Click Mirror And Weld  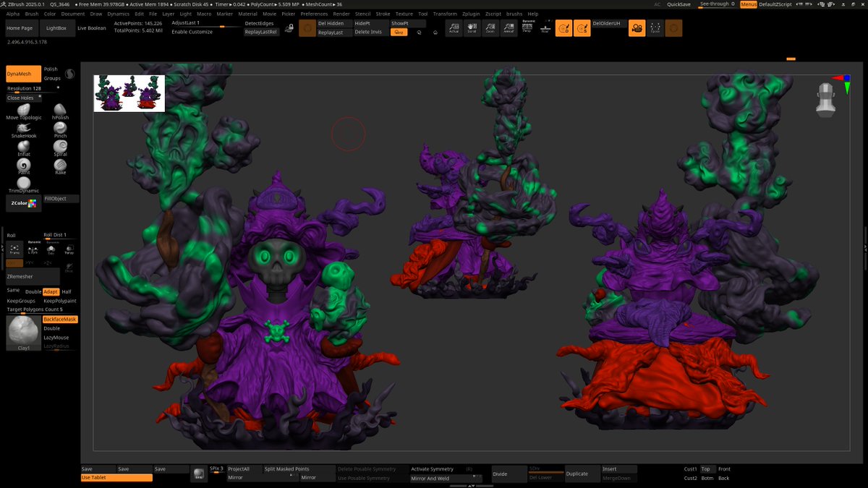[446, 479]
